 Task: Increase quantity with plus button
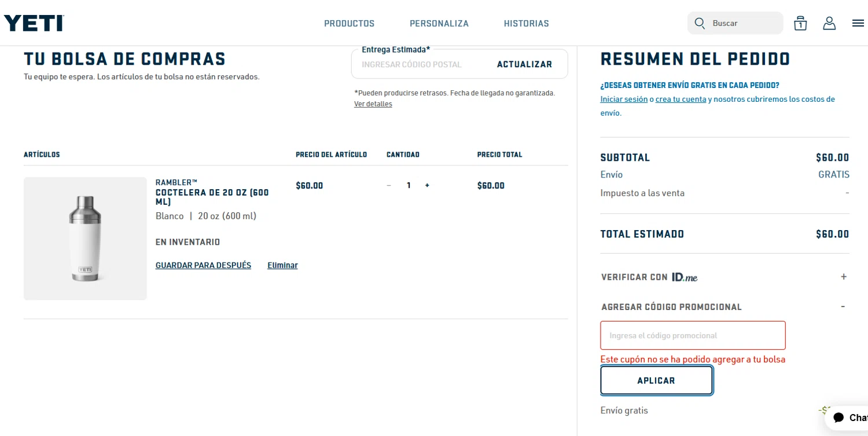tap(427, 186)
